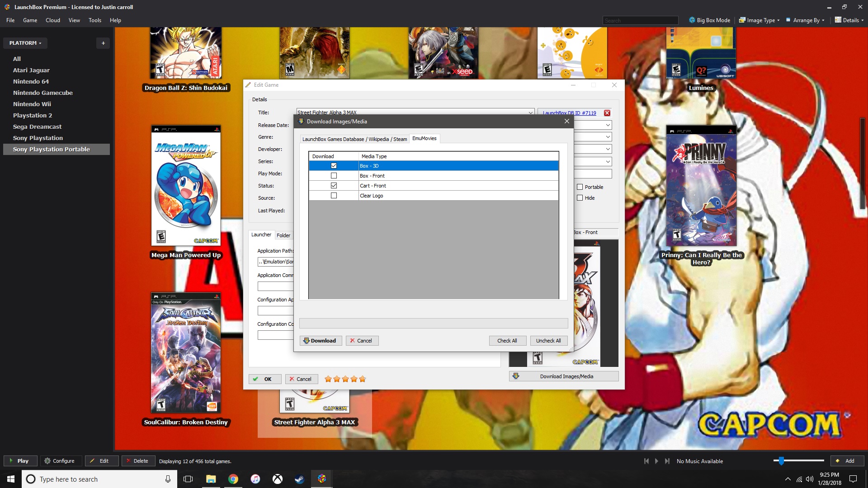Click the Uncheck All button
The width and height of the screenshot is (868, 488).
point(548,341)
